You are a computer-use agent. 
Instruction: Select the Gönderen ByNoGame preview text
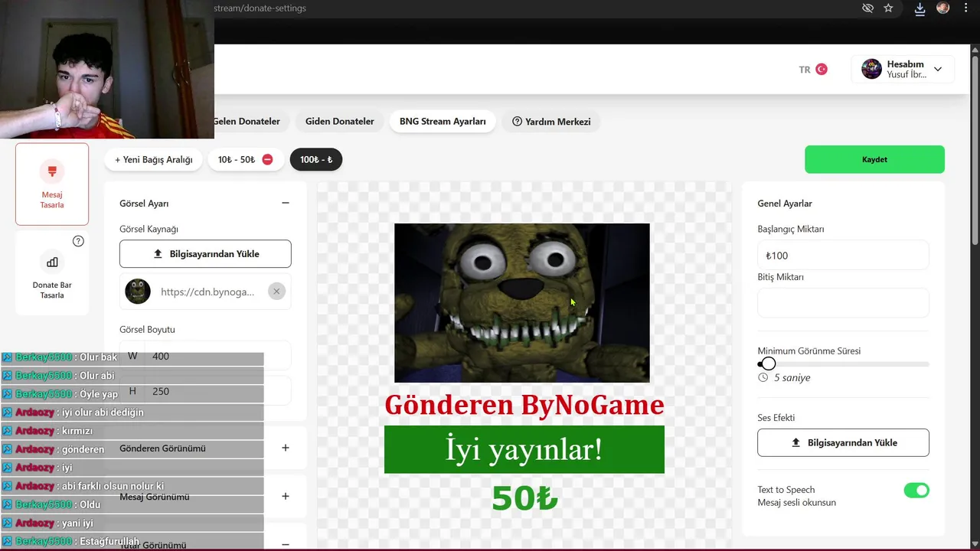(x=524, y=404)
